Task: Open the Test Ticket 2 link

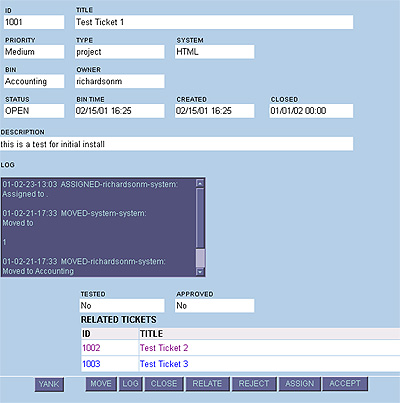Action: point(164,348)
